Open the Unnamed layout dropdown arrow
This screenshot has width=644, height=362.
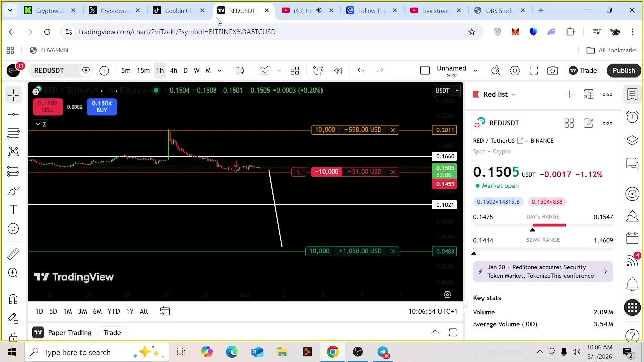click(x=475, y=71)
